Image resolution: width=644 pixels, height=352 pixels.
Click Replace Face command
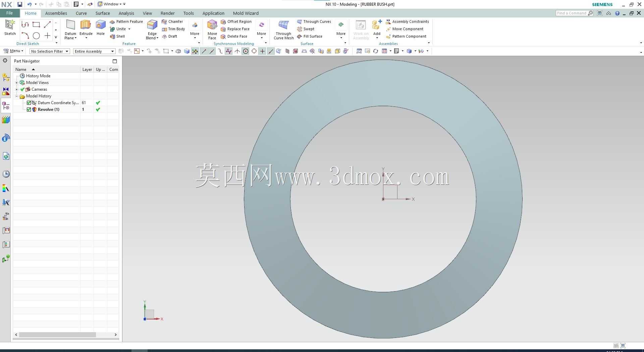point(235,29)
